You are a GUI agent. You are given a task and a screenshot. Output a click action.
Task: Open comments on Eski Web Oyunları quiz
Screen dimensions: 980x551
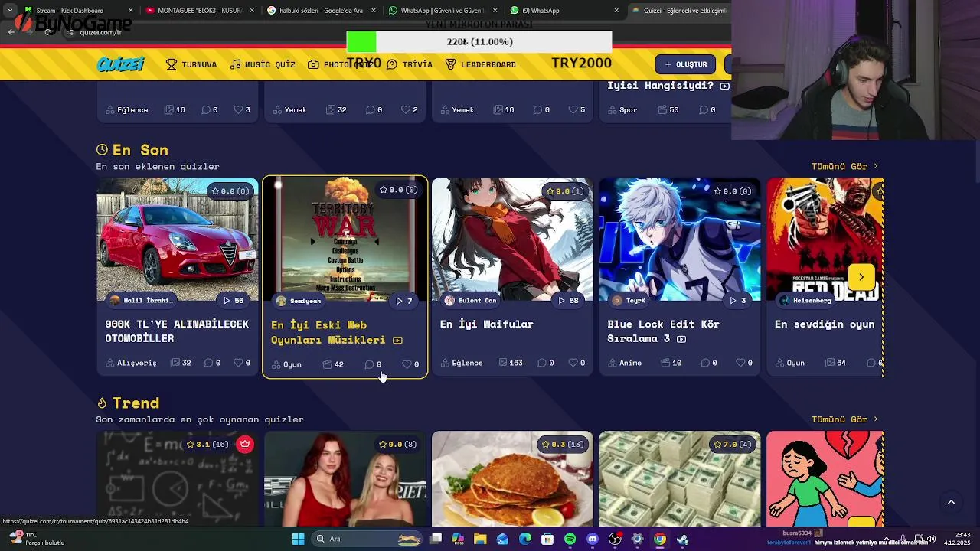pos(369,364)
